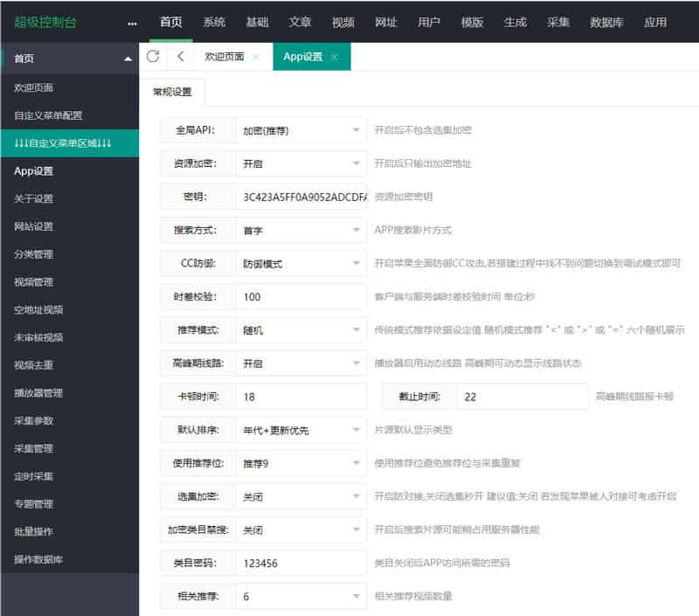This screenshot has width=699, height=616.
Task: Open the 系统 top menu
Action: coord(214,22)
